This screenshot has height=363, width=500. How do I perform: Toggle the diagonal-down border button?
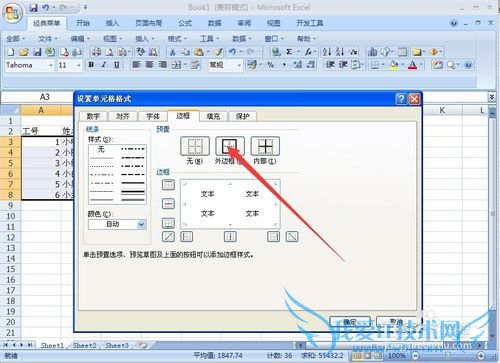pos(292,237)
